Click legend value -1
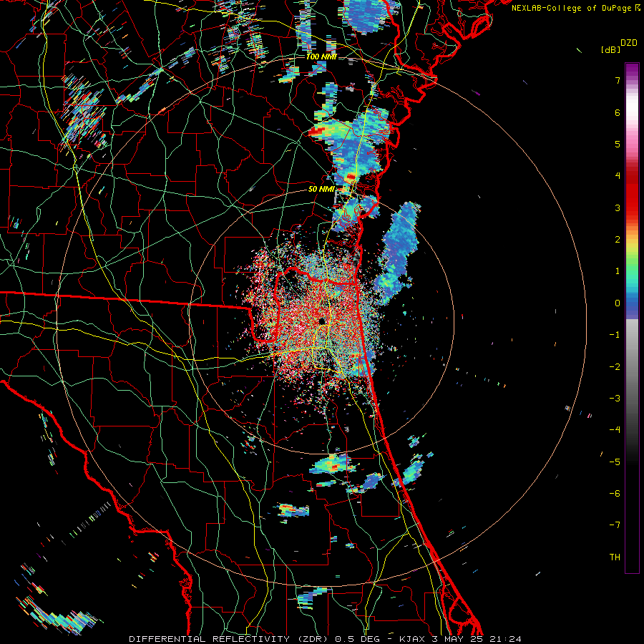644x644 pixels. pyautogui.click(x=615, y=335)
